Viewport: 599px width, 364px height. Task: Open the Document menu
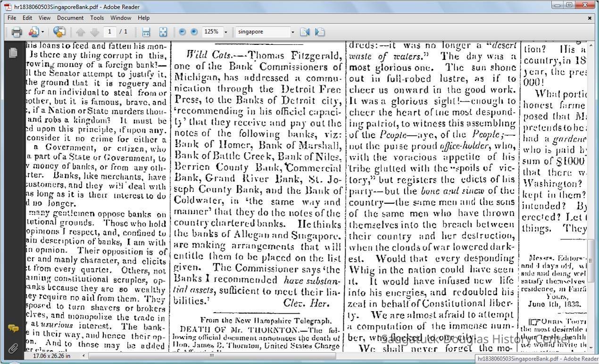[x=70, y=18]
